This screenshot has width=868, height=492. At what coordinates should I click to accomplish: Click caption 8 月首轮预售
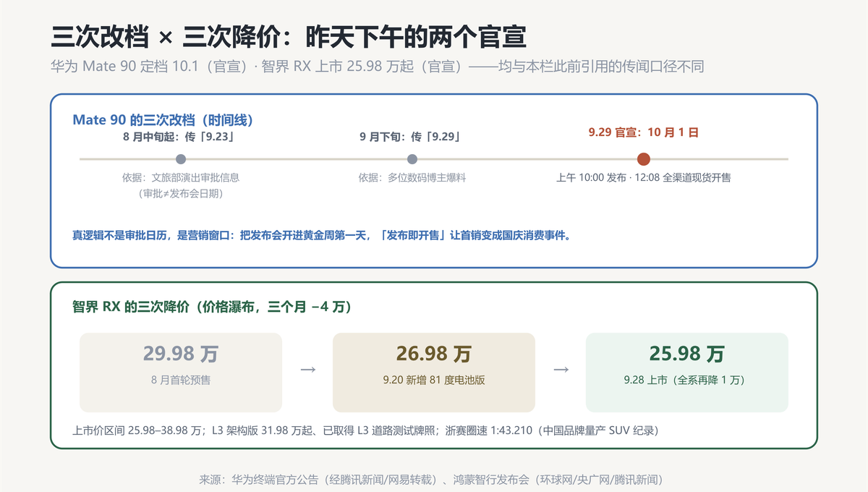tap(181, 379)
